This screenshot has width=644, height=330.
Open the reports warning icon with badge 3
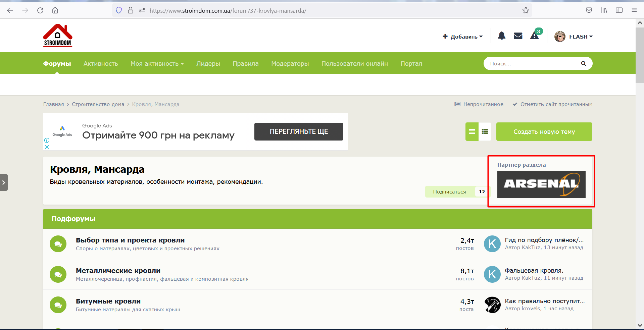click(535, 35)
